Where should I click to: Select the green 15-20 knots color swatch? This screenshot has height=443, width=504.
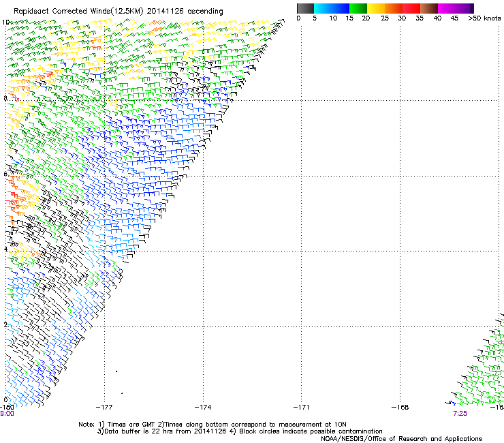pos(358,8)
